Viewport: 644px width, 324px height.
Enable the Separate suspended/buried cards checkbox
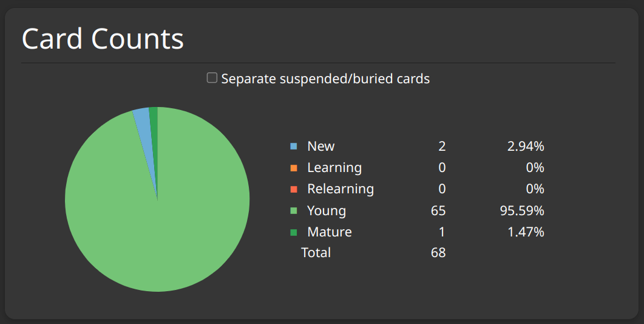212,78
